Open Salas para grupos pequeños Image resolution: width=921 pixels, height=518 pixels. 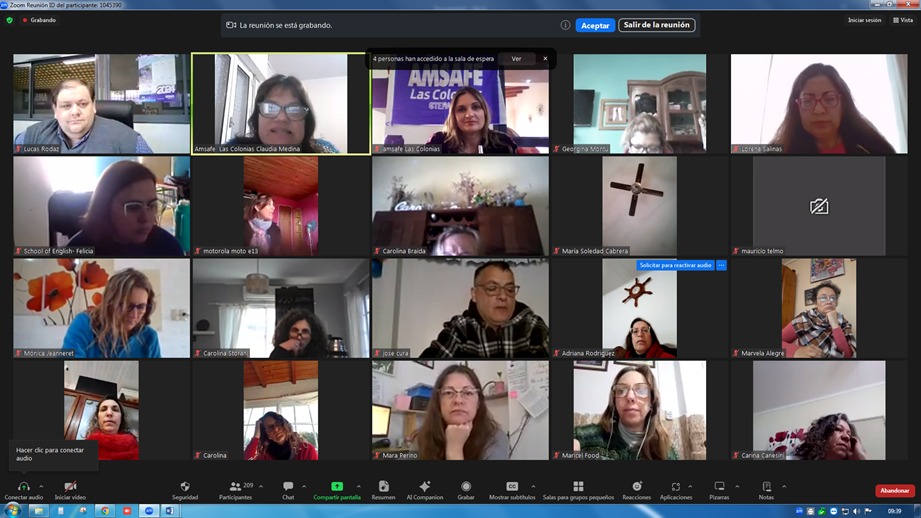click(578, 490)
